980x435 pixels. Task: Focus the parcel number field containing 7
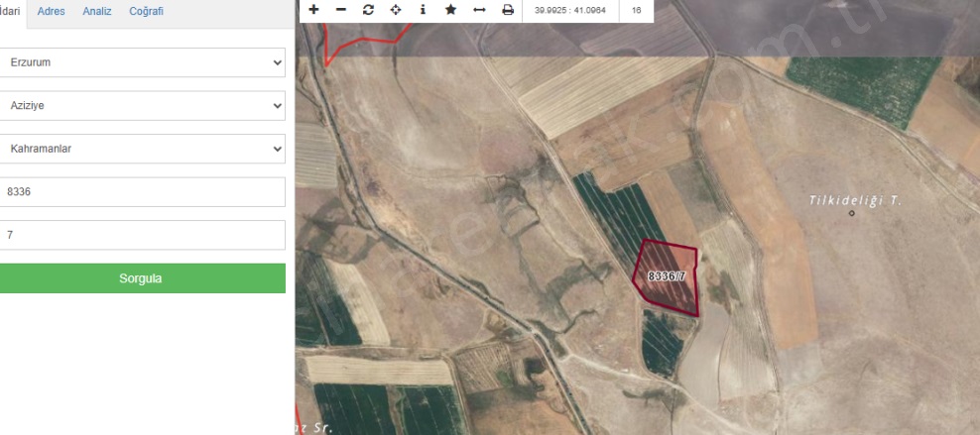[143, 235]
